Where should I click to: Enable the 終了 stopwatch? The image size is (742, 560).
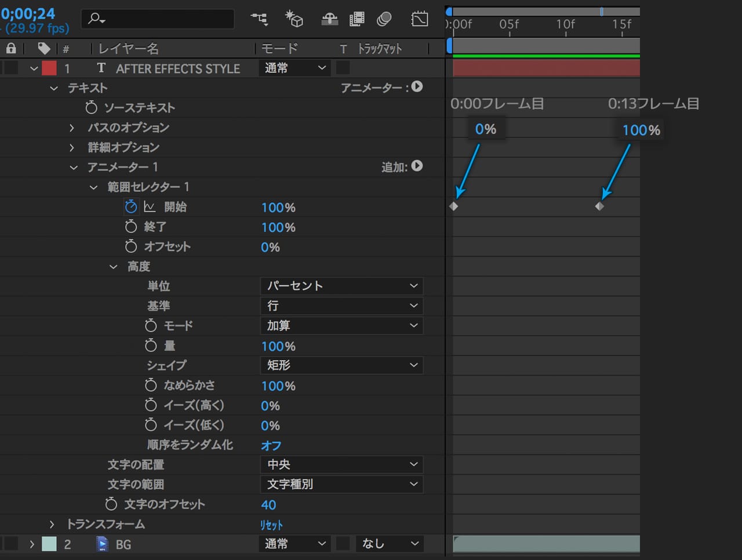pyautogui.click(x=131, y=227)
